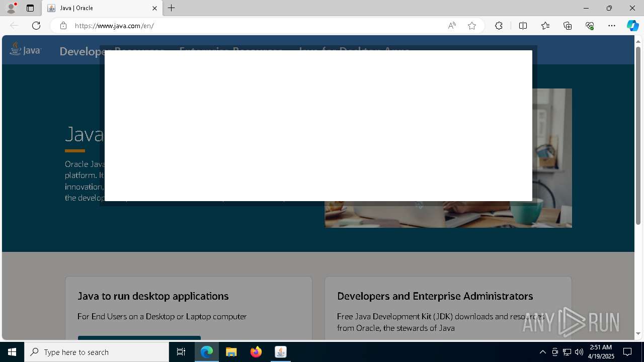Add this page to favorites
Viewport: 644px width, 362px height.
click(x=472, y=26)
